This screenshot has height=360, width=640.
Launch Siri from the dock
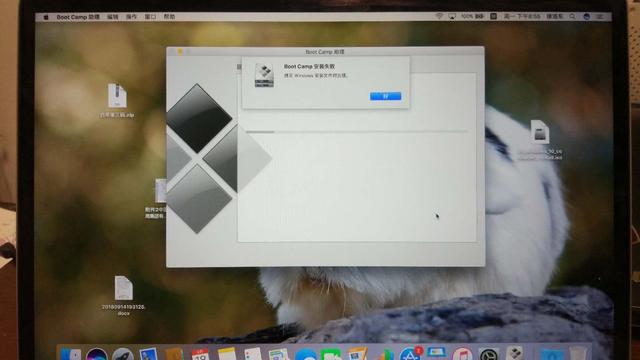[x=97, y=354]
